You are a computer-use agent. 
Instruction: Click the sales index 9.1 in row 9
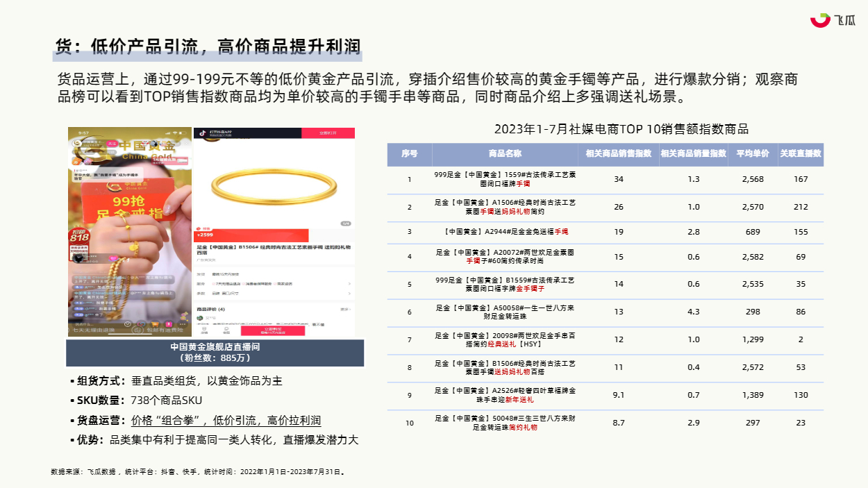(x=619, y=395)
